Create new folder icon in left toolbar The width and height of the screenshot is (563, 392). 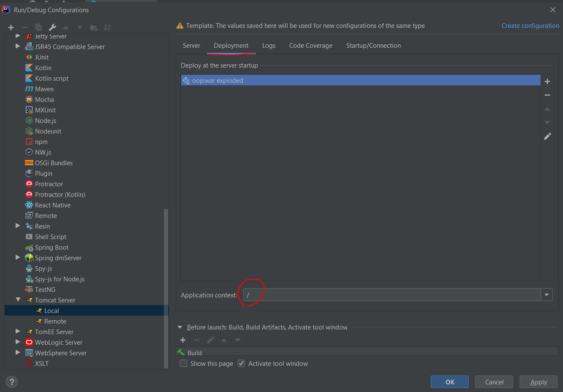click(x=94, y=27)
